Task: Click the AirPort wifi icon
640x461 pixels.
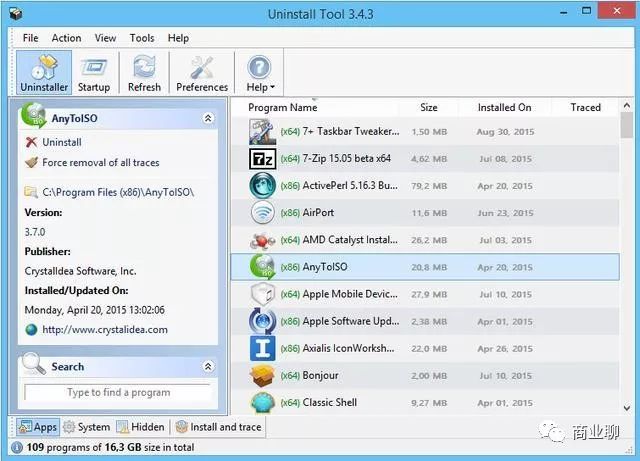Action: pyautogui.click(x=262, y=213)
